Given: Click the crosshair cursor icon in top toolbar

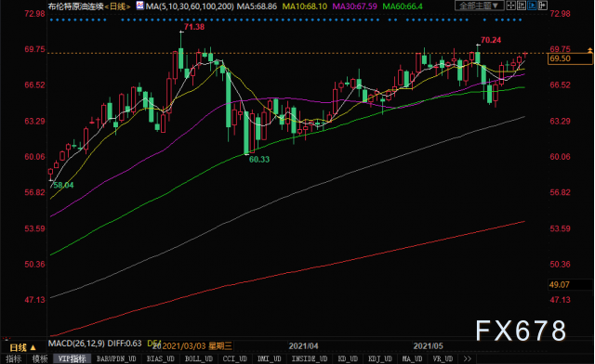Looking at the screenshot, I should tap(511, 6).
